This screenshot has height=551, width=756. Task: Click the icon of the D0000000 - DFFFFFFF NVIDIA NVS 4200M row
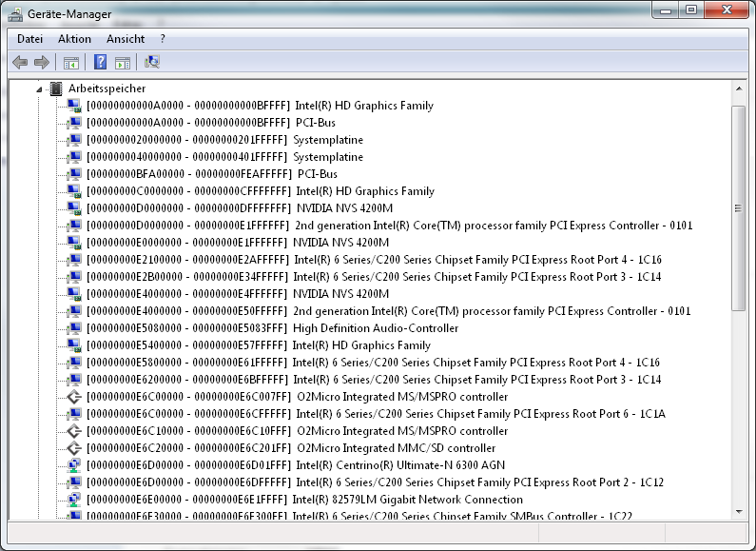click(x=74, y=208)
